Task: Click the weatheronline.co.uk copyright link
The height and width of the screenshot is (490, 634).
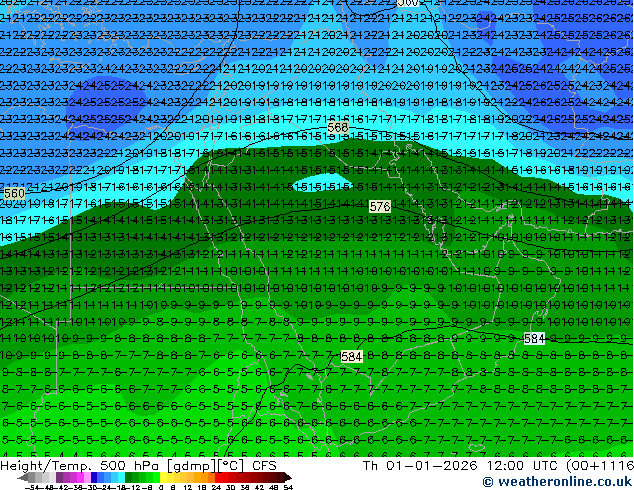Action: [557, 482]
